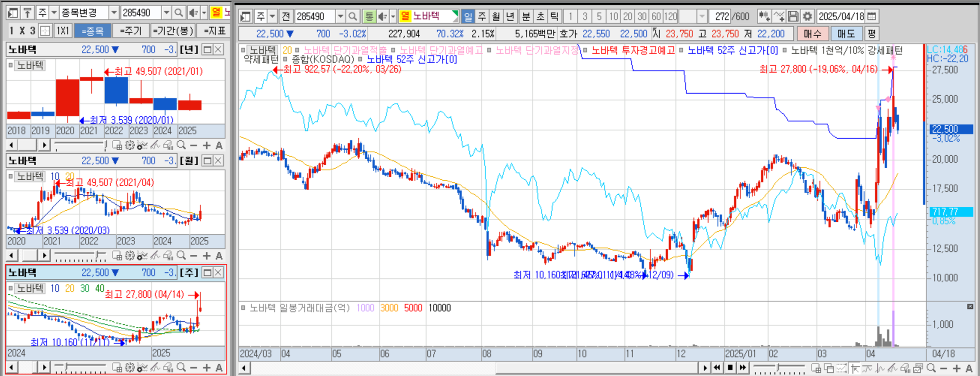This screenshot has height=376, width=980.
Task: Click the add indicator line icon
Action: point(779,17)
